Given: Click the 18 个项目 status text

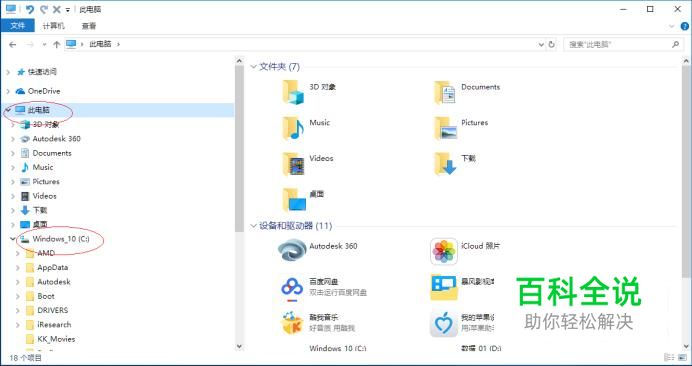Looking at the screenshot, I should [x=26, y=358].
